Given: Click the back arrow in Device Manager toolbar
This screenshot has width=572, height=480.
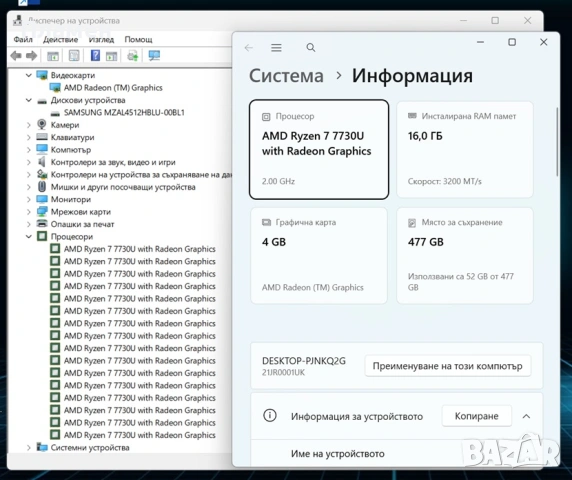Looking at the screenshot, I should point(16,56).
